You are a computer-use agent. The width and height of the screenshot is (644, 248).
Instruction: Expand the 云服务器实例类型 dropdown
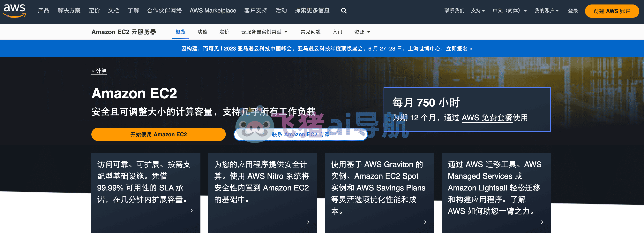264,32
